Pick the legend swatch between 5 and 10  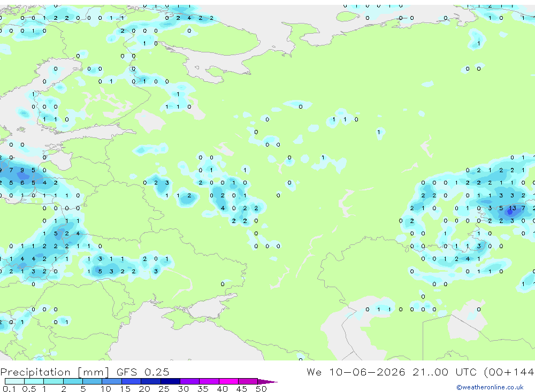(93, 381)
